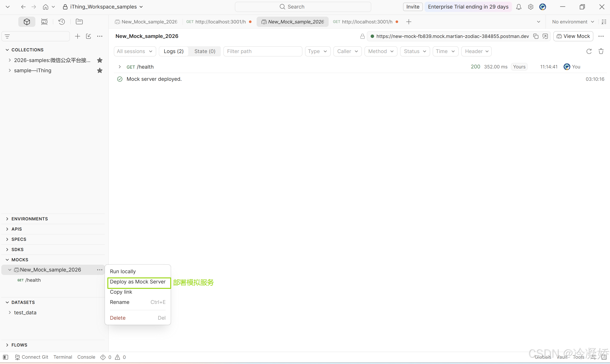Unstar the sample—iThing collection
The height and width of the screenshot is (364, 610).
(x=100, y=71)
